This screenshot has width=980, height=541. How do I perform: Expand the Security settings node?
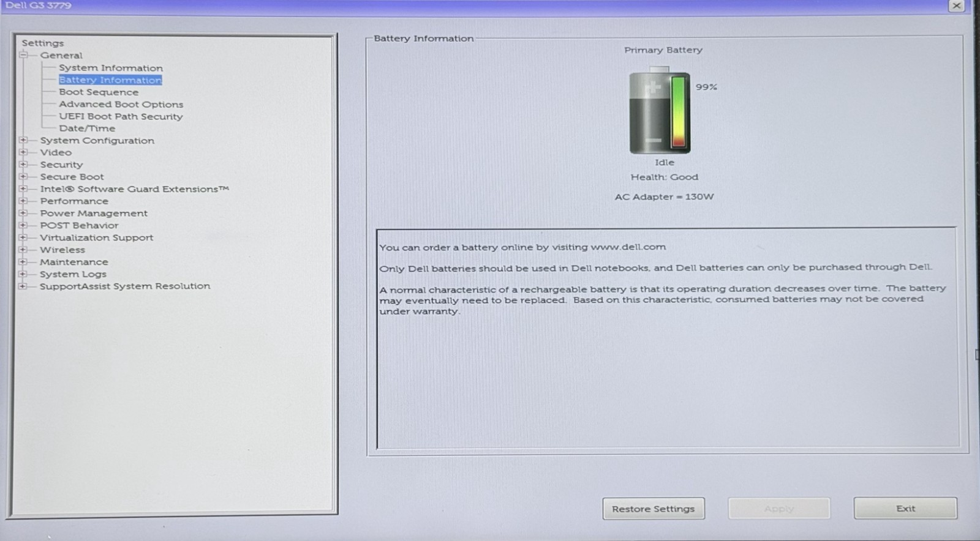23,165
